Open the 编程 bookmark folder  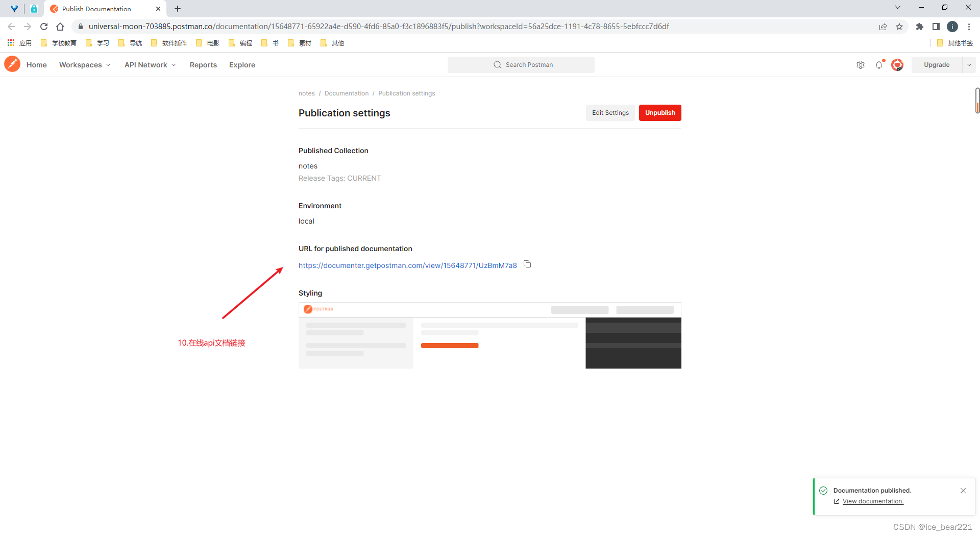pyautogui.click(x=240, y=43)
